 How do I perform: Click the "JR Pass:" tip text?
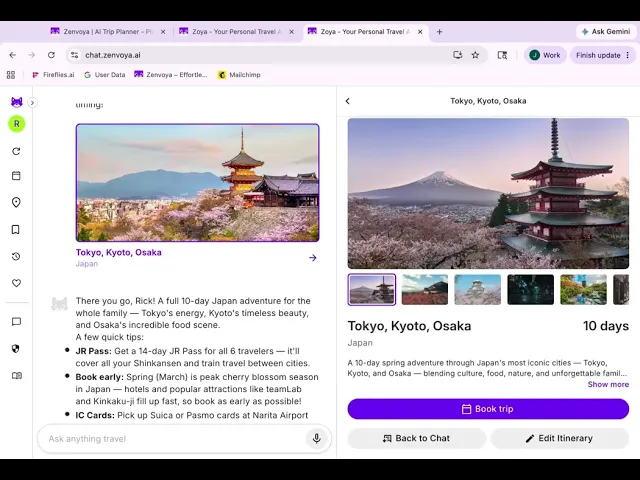pos(93,351)
